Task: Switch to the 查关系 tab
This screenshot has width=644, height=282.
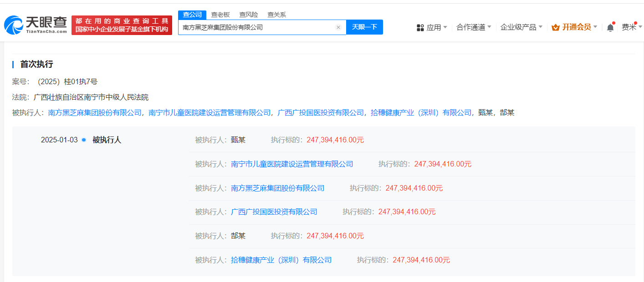Action: (x=277, y=14)
